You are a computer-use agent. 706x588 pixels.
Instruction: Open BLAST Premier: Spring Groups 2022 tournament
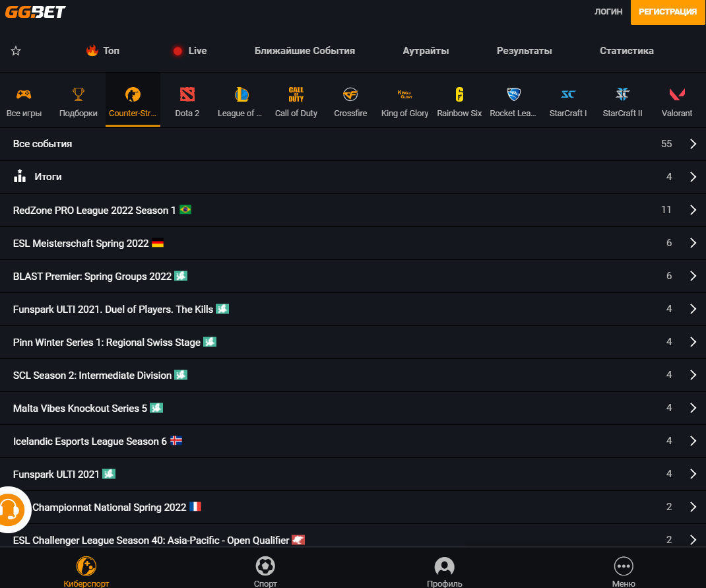[92, 277]
